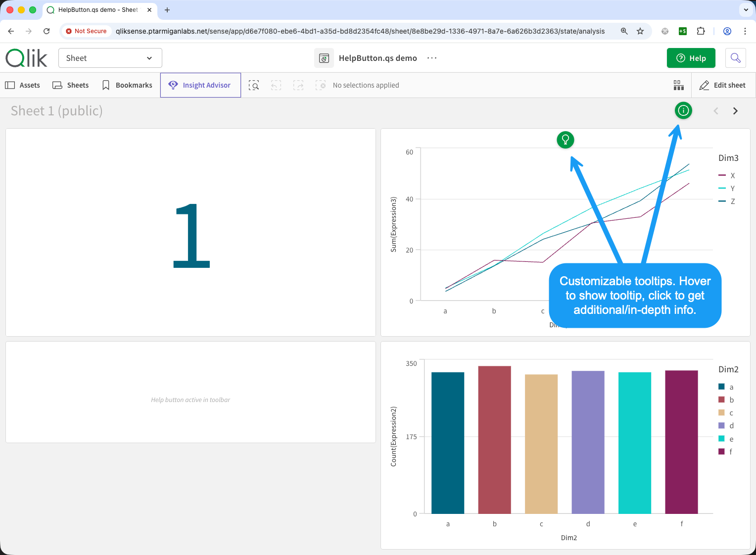Toggle the Assets panel
Screen dimensions: 756x555
coord(23,85)
